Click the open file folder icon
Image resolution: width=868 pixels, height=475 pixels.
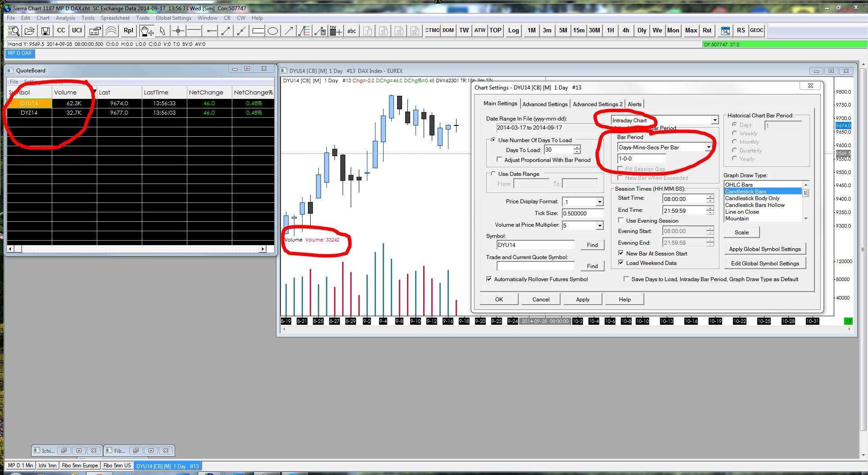pyautogui.click(x=30, y=31)
